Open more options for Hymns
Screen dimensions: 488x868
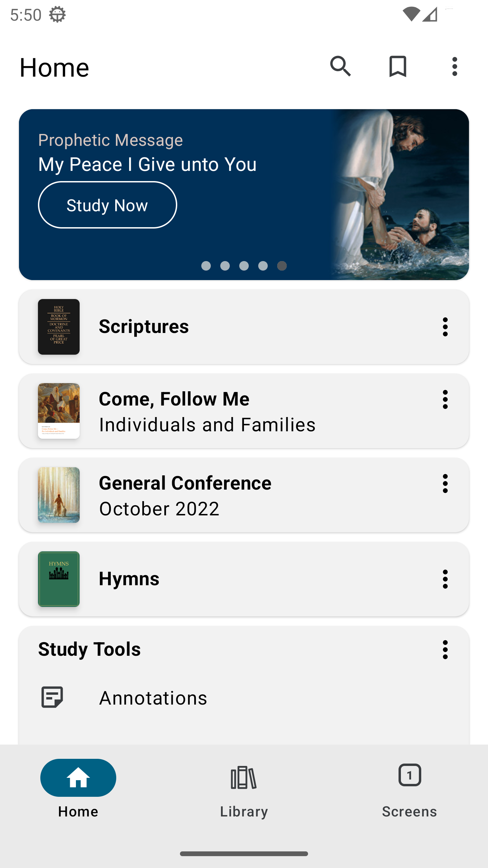[x=445, y=579]
